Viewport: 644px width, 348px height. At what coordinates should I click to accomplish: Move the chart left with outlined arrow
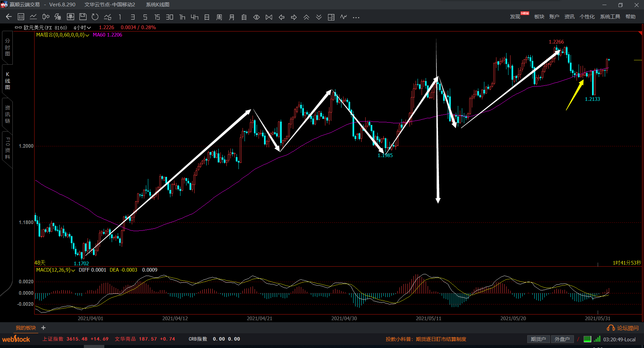point(281,17)
